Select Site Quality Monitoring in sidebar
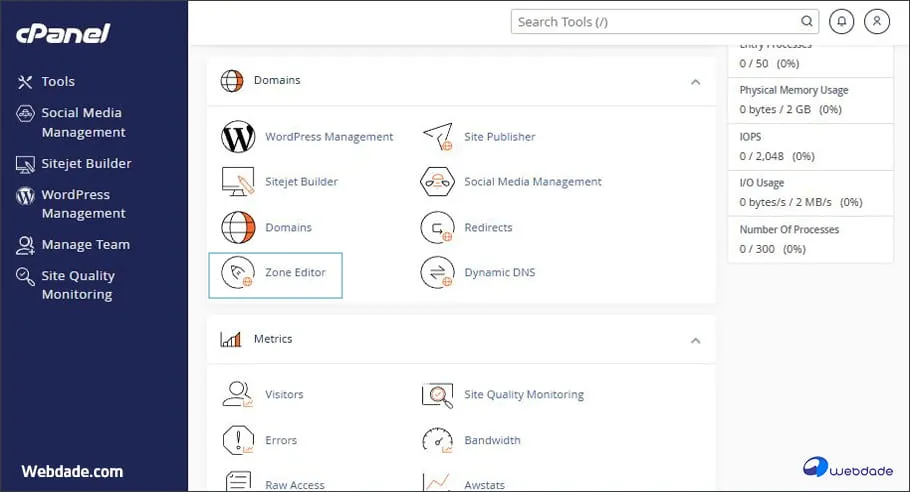 (78, 285)
